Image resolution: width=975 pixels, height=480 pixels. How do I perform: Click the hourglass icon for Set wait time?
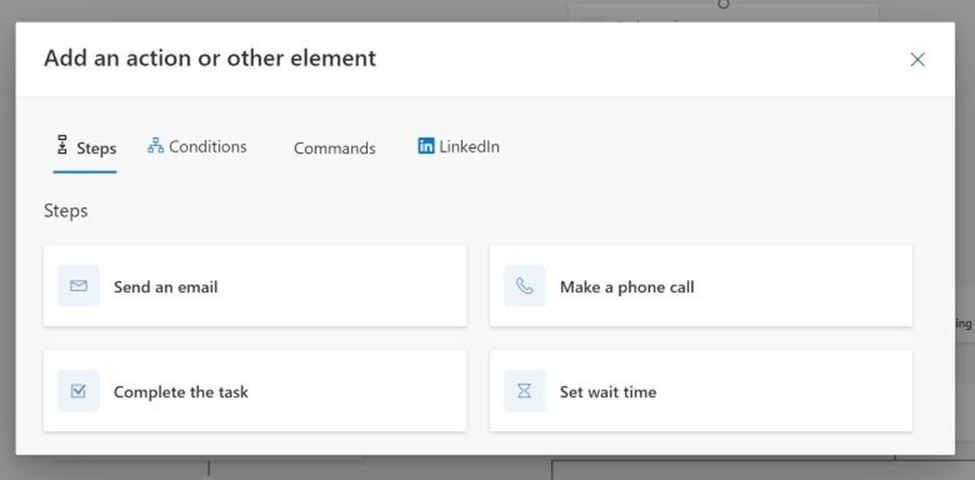[x=525, y=391]
